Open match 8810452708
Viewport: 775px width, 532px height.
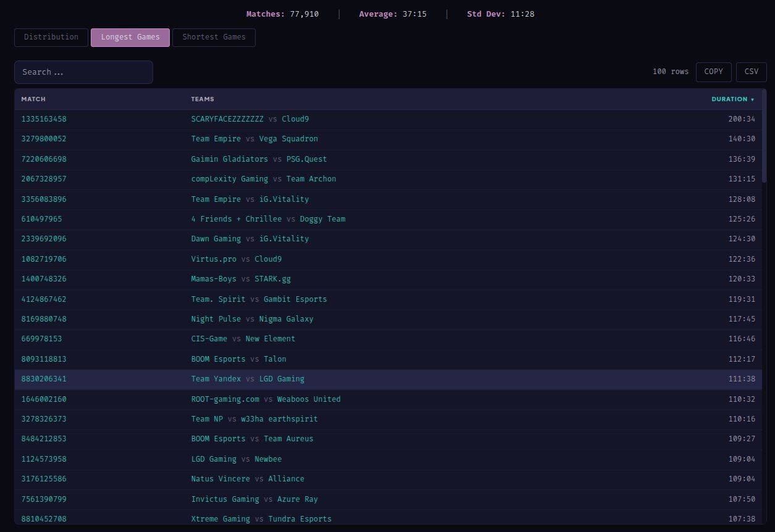coord(44,519)
